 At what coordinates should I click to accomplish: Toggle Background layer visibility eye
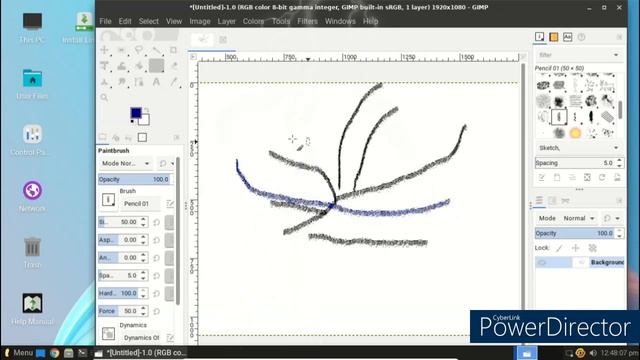(542, 262)
